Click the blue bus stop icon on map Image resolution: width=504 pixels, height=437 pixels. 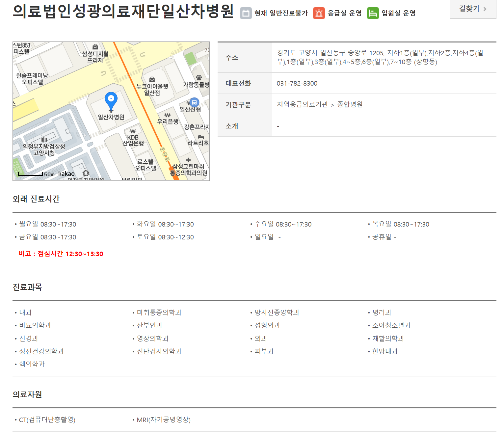coord(194,102)
